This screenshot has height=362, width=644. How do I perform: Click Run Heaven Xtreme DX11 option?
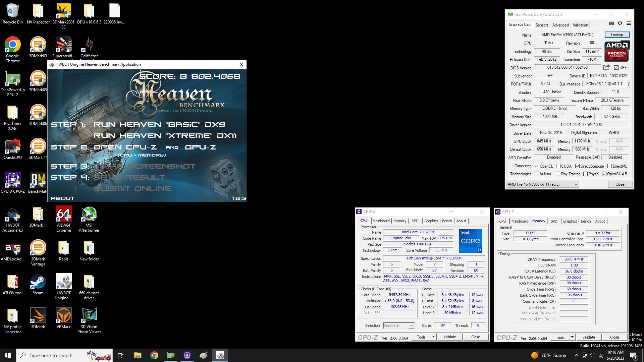coord(165,136)
